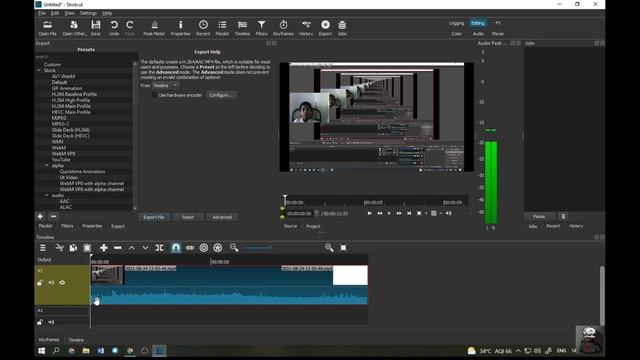Image resolution: width=640 pixels, height=360 pixels.
Task: Collapse the alpha presets group
Action: point(47,166)
